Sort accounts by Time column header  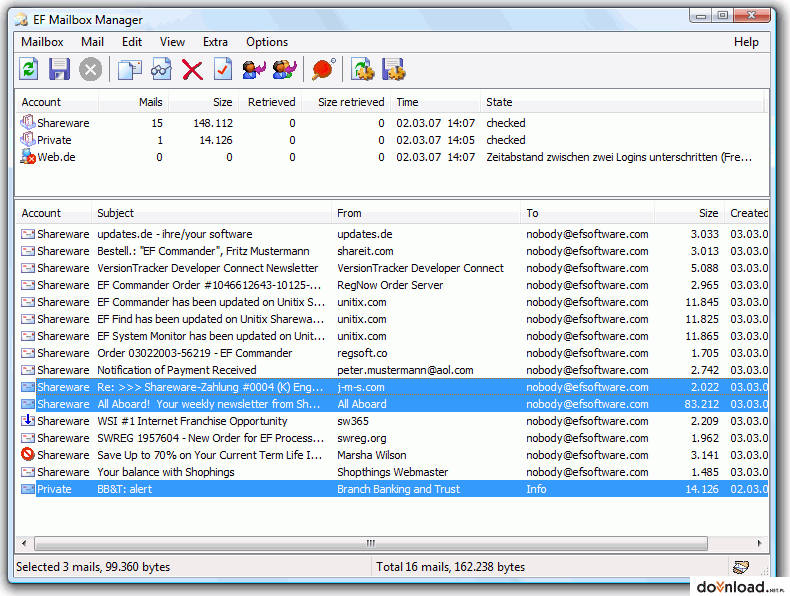(x=435, y=102)
